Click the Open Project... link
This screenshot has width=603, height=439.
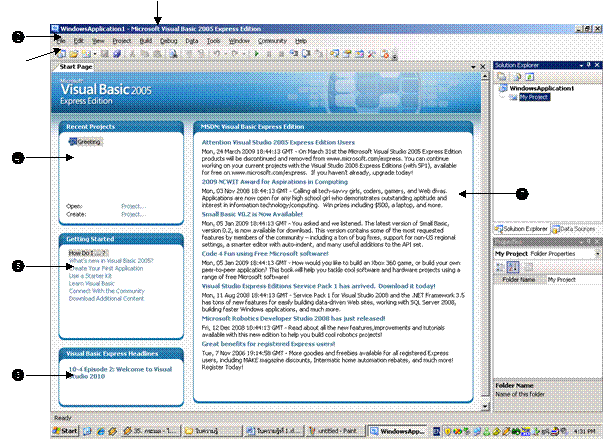point(133,206)
